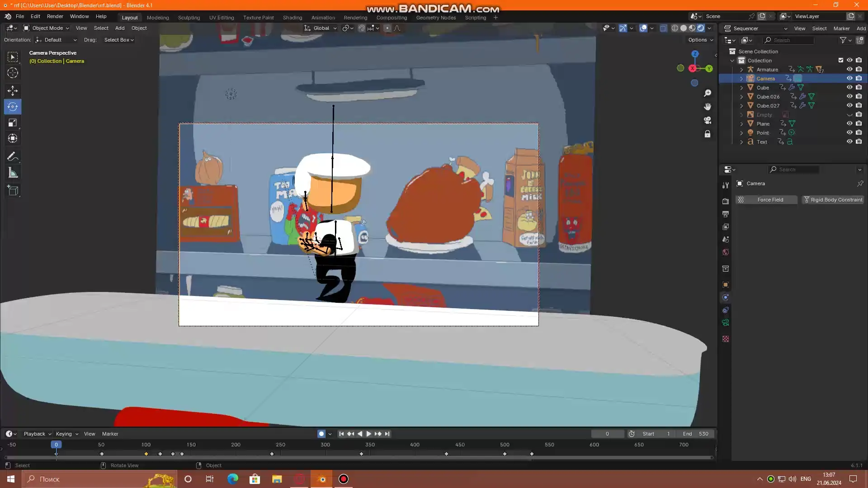
Task: Select the Annotate tool
Action: click(13, 156)
